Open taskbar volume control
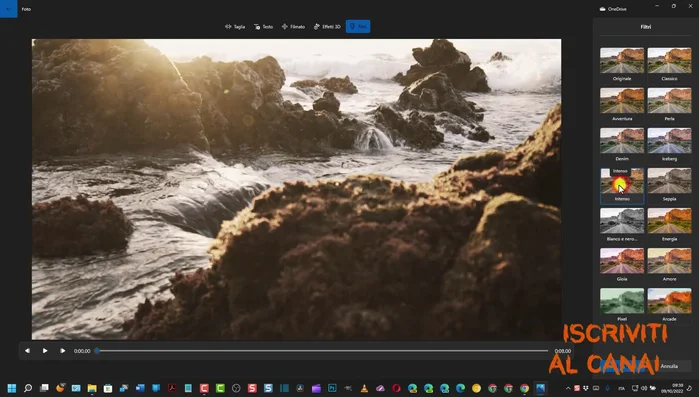Screen dimensions: 699x397 644,389
